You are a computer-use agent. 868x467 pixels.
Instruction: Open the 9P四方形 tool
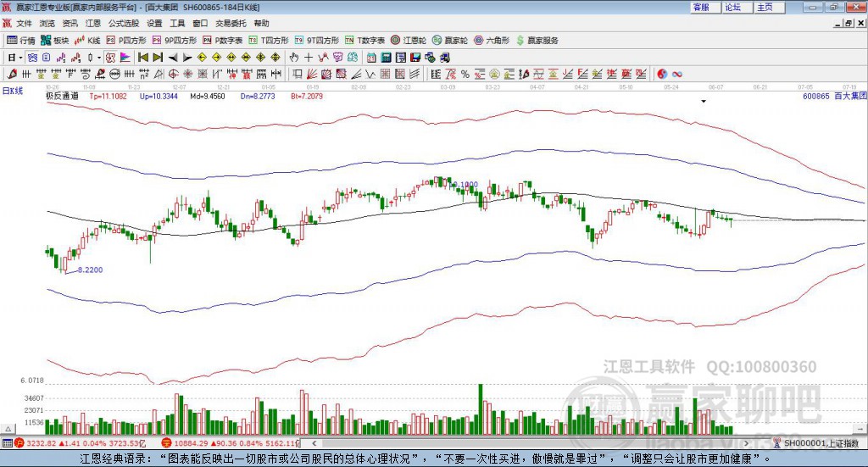175,41
